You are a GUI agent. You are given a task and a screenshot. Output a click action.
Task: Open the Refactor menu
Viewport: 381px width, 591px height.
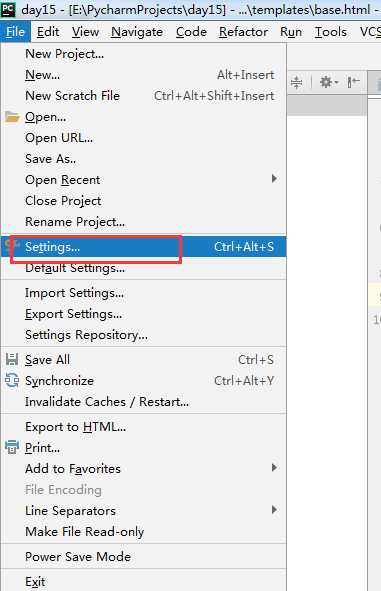click(243, 32)
